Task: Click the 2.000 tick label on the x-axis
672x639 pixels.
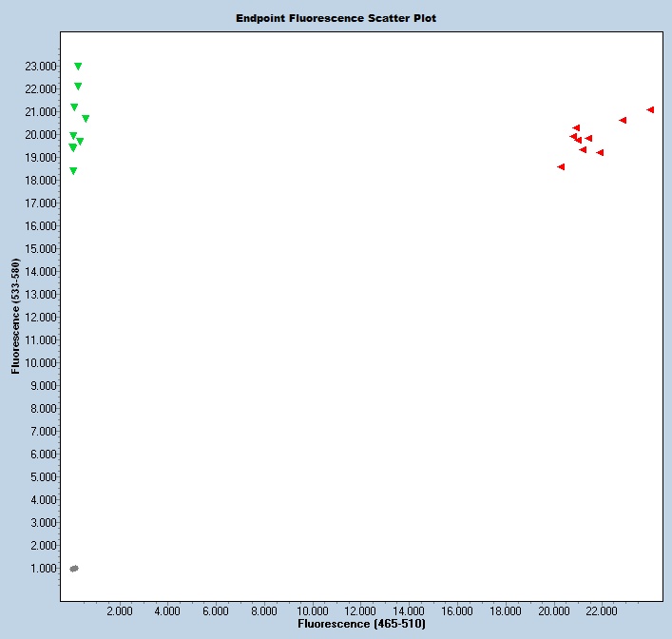Action: pyautogui.click(x=119, y=611)
